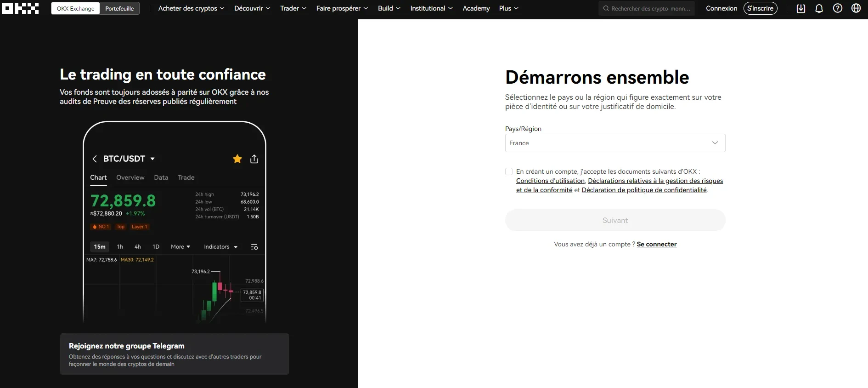Open the More timeframes dropdown
868x388 pixels.
180,247
